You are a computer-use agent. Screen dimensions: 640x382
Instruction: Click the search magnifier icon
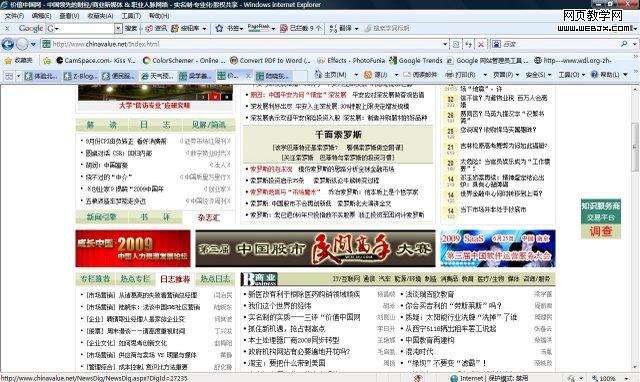pyautogui.click(x=624, y=44)
